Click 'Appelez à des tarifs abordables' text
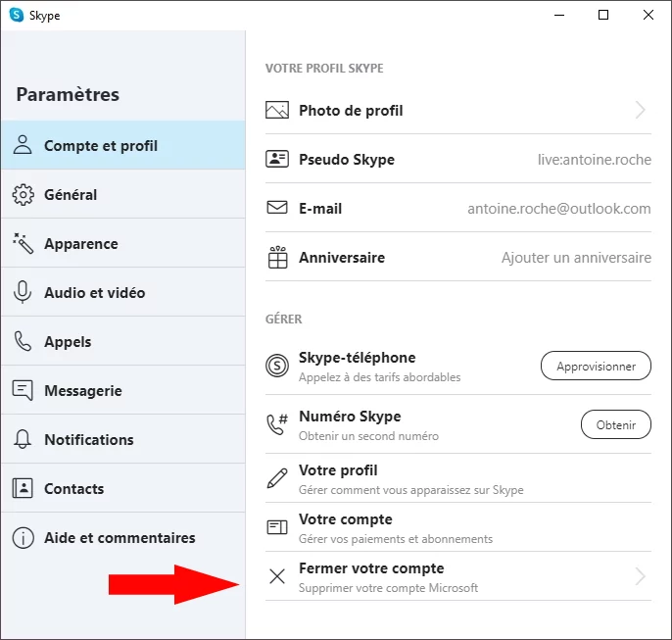The height and width of the screenshot is (640, 672). (x=380, y=377)
